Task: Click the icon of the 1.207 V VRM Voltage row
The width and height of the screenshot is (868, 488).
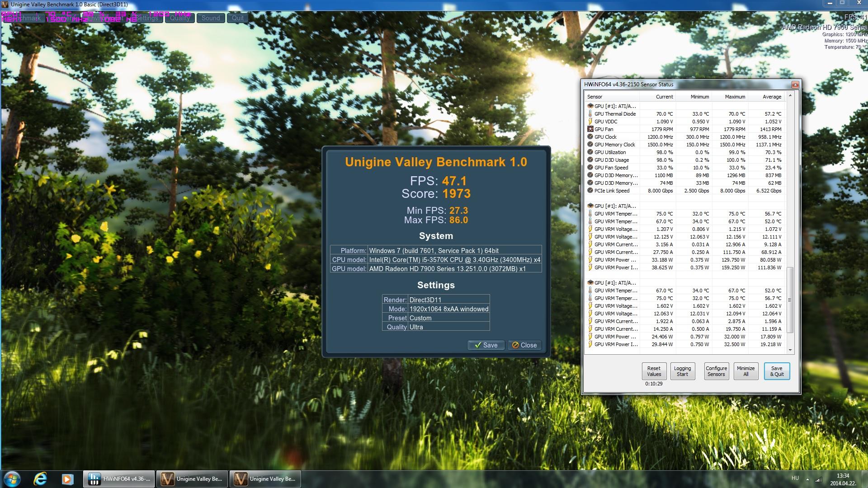Action: (x=590, y=229)
